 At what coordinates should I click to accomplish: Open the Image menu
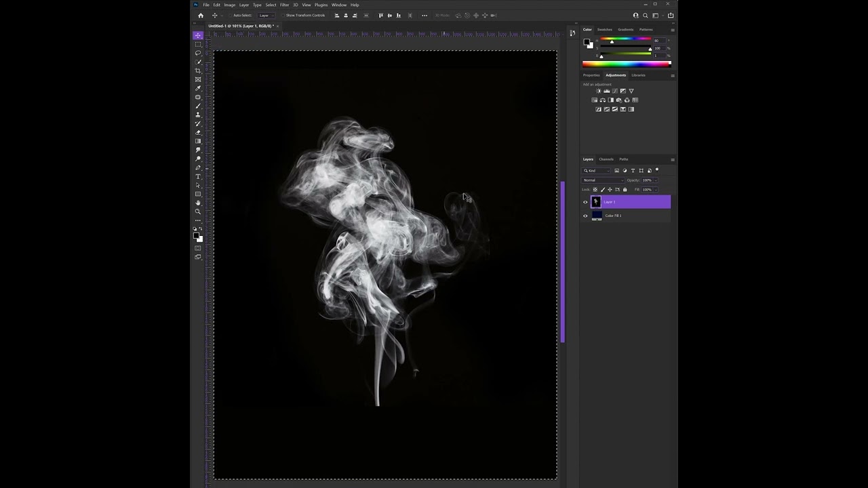point(230,5)
